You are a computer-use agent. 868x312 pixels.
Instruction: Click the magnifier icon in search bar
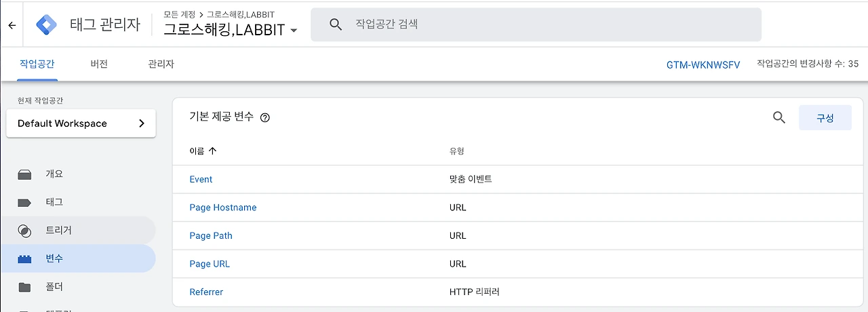(x=335, y=24)
